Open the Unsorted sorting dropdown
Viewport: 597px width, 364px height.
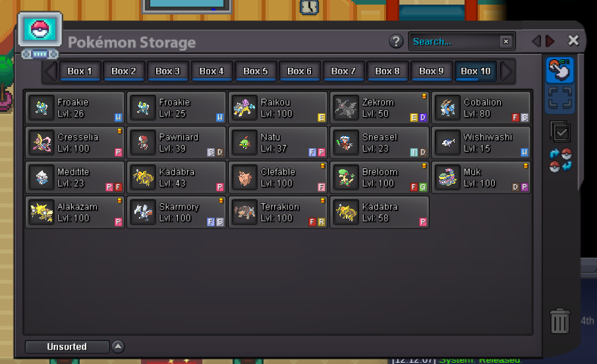(67, 346)
